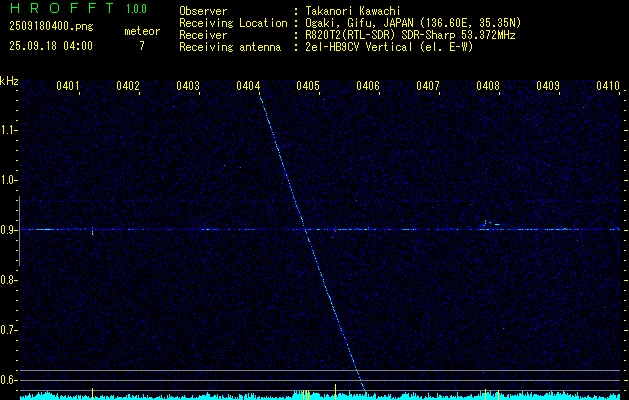Image resolution: width=629 pixels, height=400 pixels.
Task: Click the Receiving Location field label
Action: pyautogui.click(x=233, y=23)
